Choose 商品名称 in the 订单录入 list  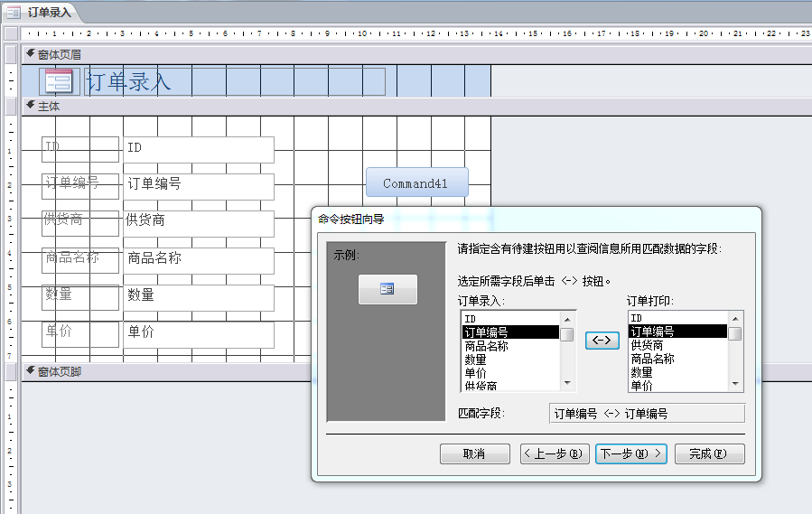486,346
